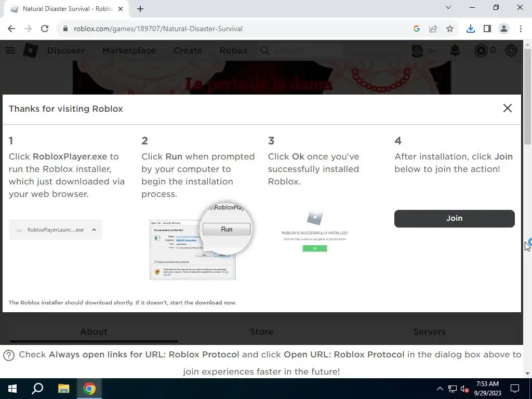
Task: Share this page using share icon
Action: (x=433, y=29)
